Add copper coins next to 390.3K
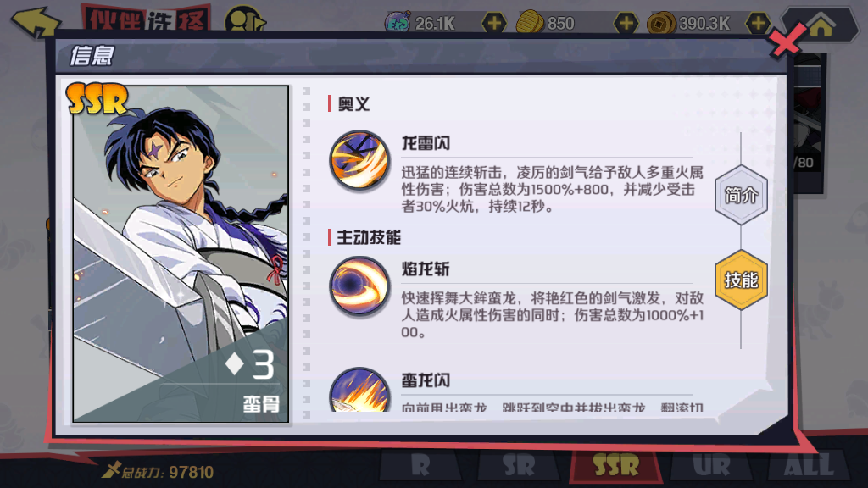Screen dimensions: 868x488 757,23
